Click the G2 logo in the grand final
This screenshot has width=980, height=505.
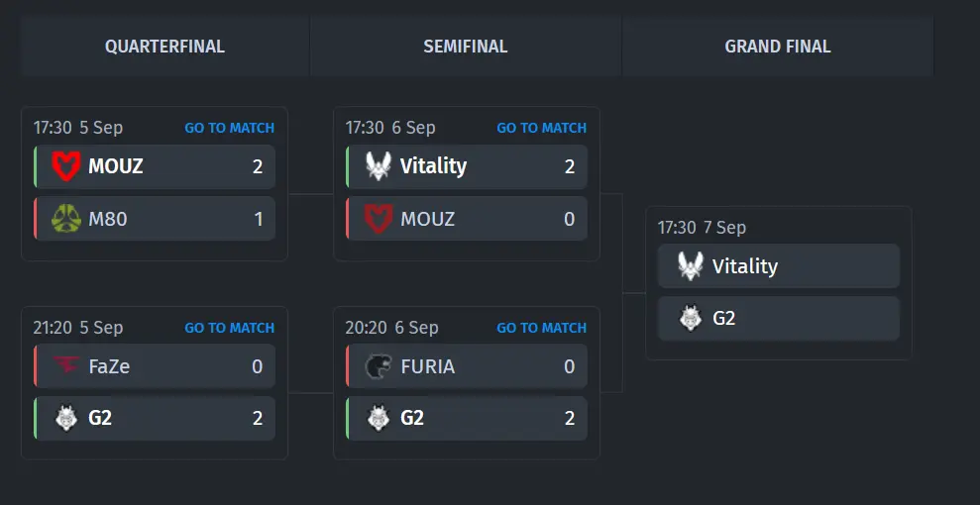click(691, 319)
